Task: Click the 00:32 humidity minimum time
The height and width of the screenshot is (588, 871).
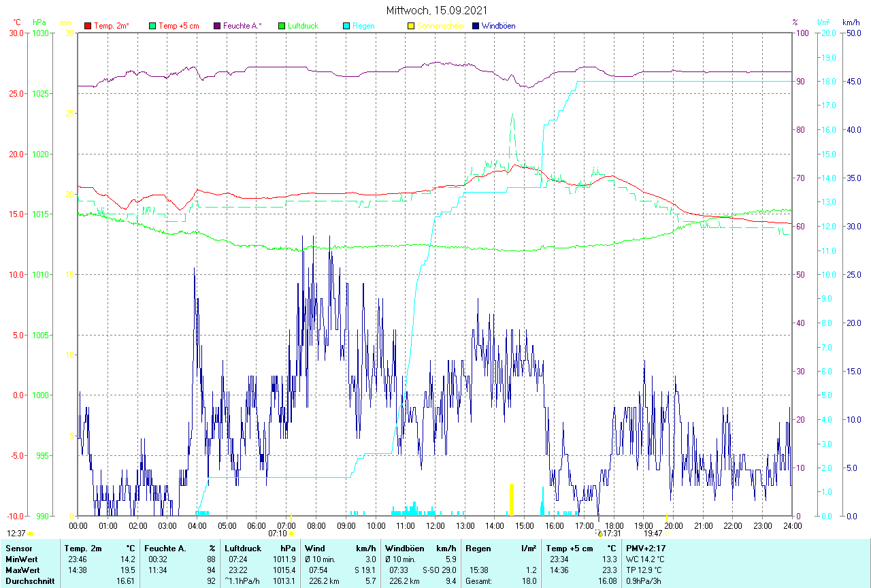Action: pyautogui.click(x=157, y=559)
